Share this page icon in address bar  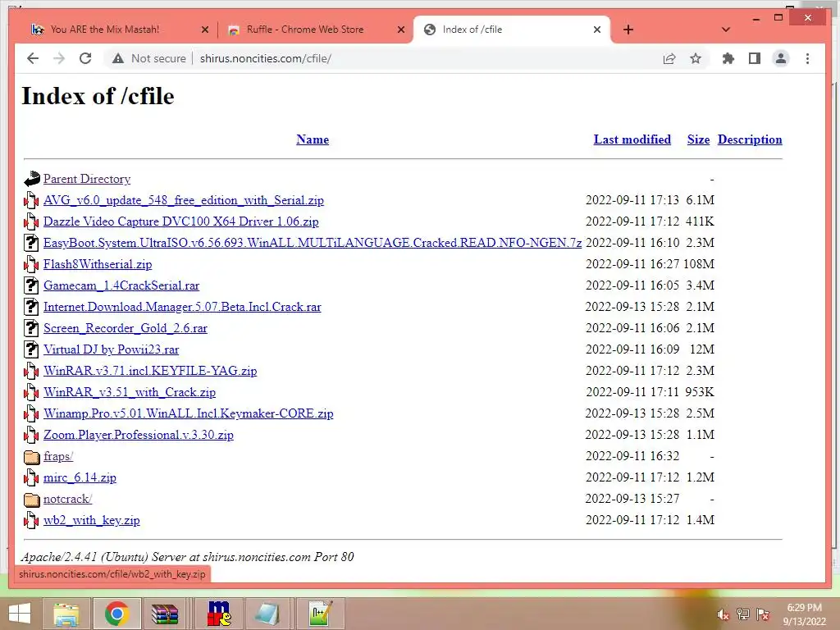click(669, 58)
